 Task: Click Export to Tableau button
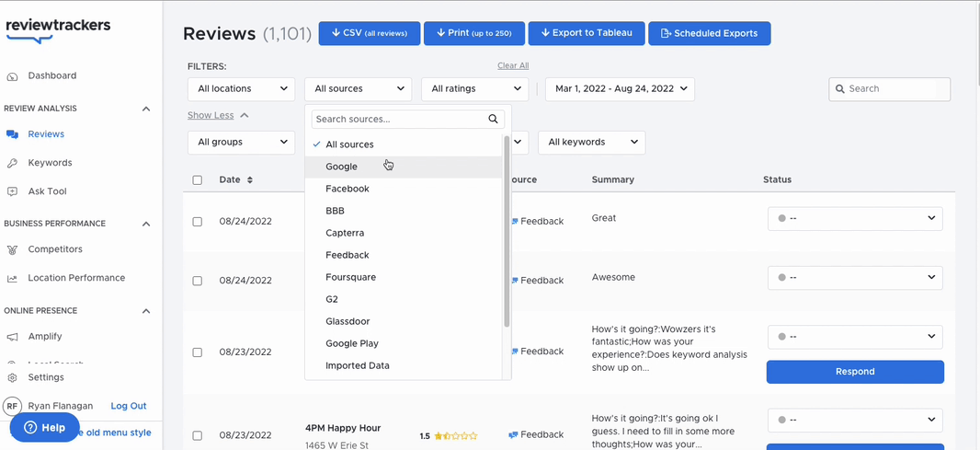587,33
